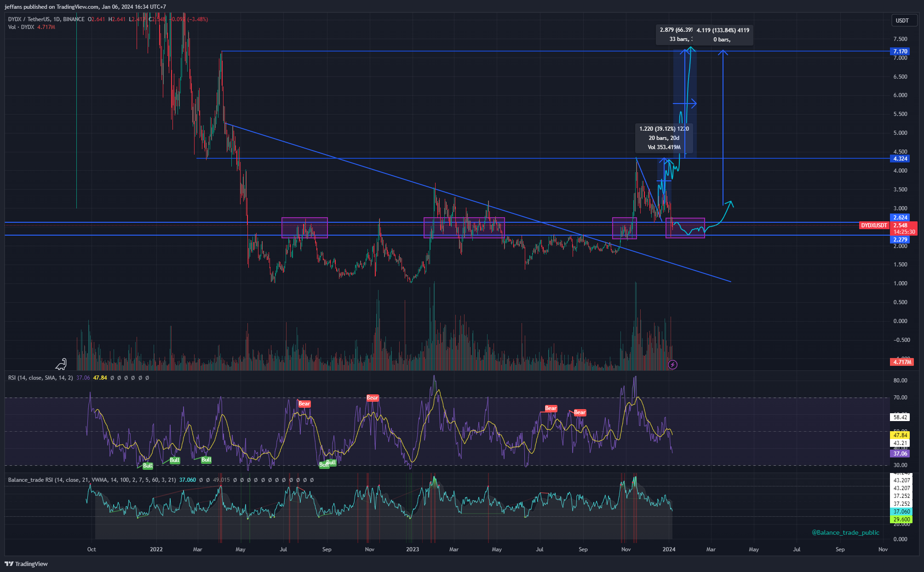Open the RSI (14, close, SMA) indicator legend
Viewport: 924px width, 572px height.
click(x=40, y=378)
